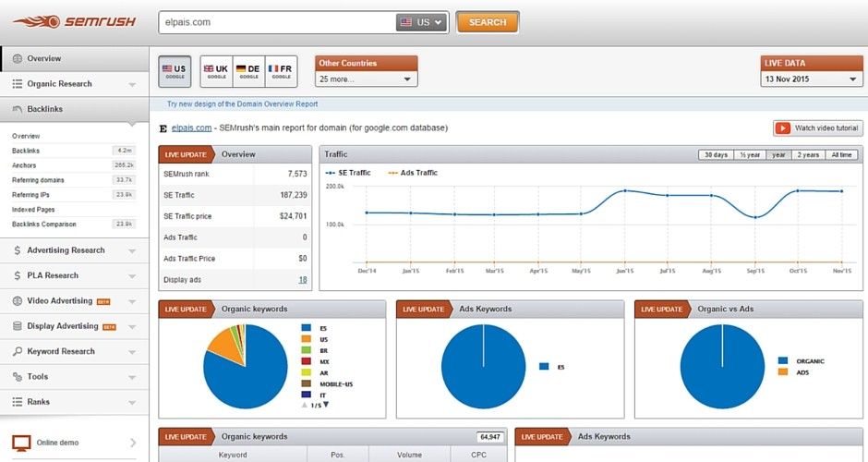
Task: Open Online demo chevron arrow
Action: tap(133, 443)
